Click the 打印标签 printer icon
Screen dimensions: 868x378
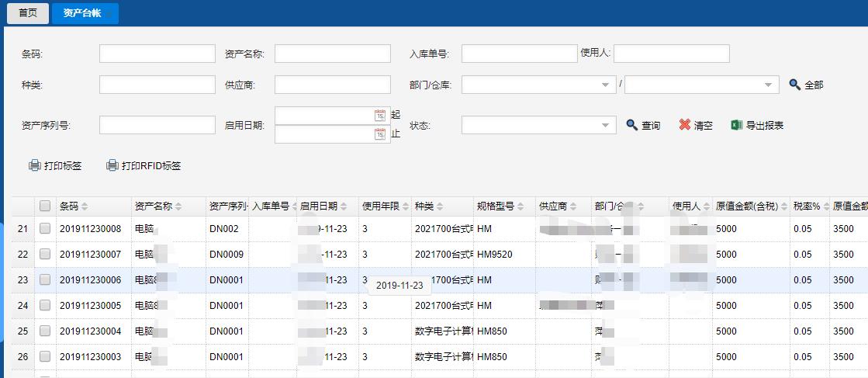34,165
